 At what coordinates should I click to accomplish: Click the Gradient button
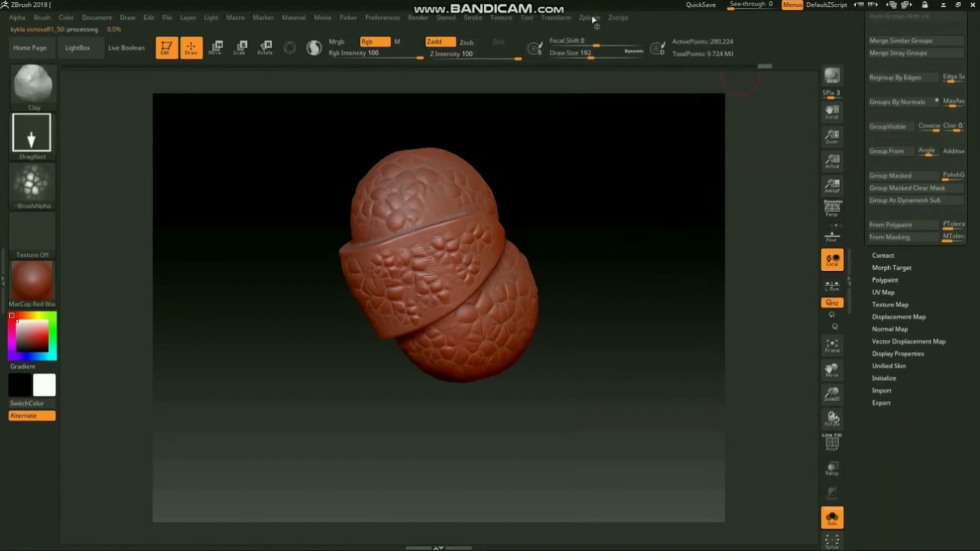(x=22, y=367)
